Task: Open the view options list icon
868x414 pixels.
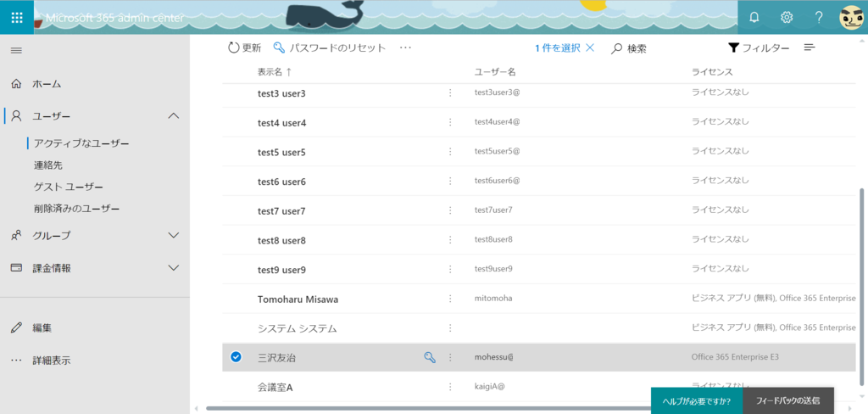Action: (810, 48)
